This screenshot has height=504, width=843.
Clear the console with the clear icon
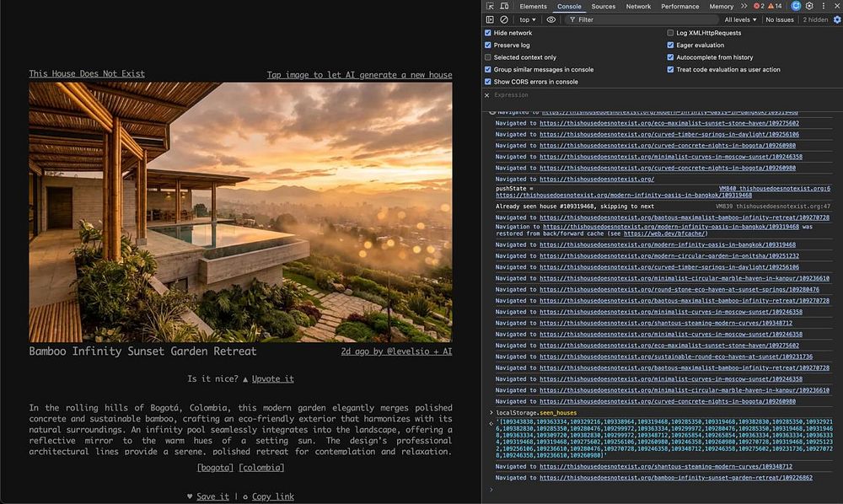[x=504, y=19]
